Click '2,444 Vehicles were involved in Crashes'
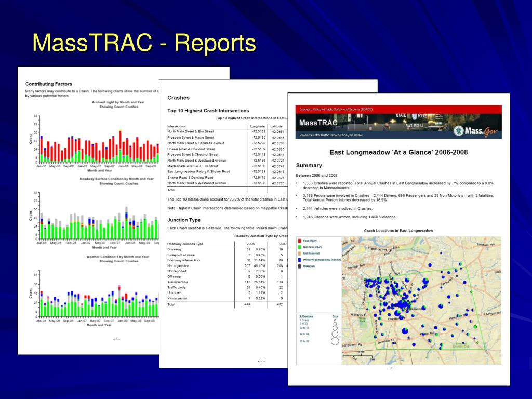Screen dimensions: 532x399 [337, 209]
